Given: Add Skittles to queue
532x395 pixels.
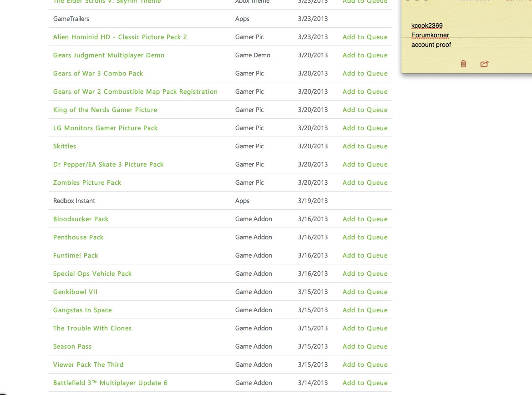Looking at the screenshot, I should pyautogui.click(x=365, y=146).
